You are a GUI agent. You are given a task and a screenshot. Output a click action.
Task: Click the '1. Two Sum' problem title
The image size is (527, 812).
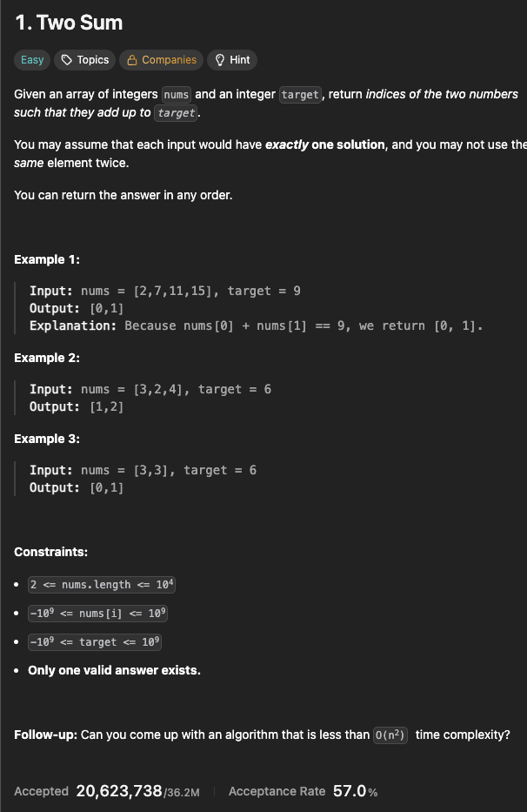pos(68,22)
